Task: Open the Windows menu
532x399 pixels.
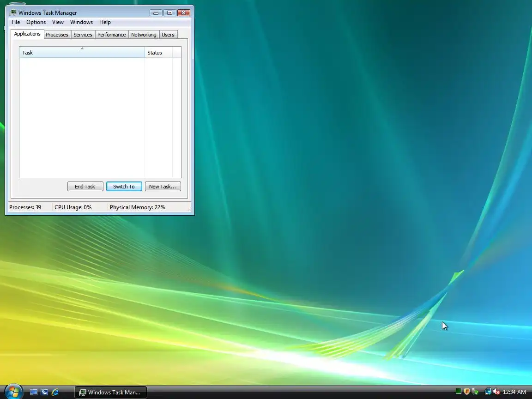Action: (x=81, y=22)
